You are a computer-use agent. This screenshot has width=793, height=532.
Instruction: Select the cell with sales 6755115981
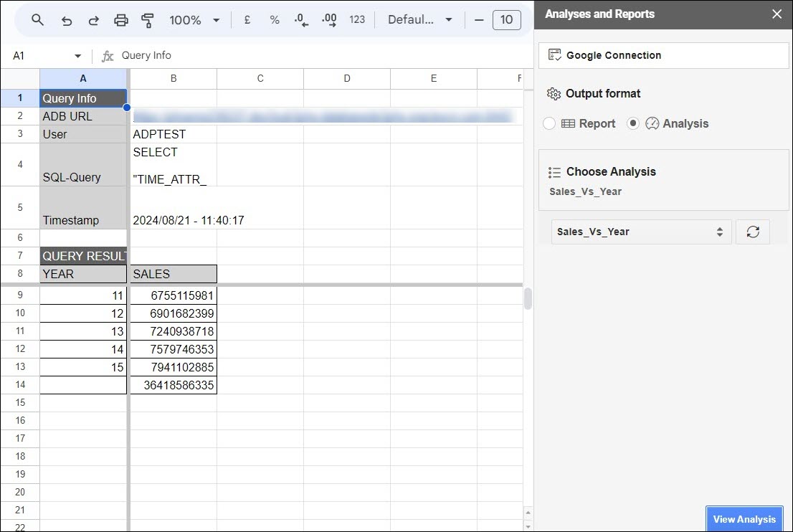pos(174,295)
